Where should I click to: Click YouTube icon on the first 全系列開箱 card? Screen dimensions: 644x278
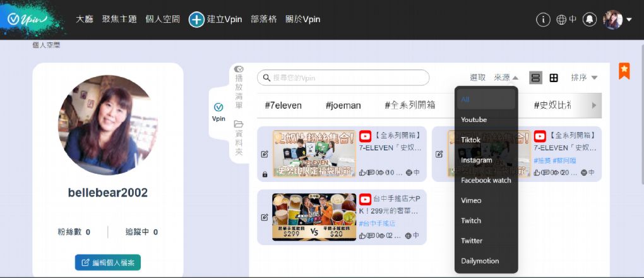[x=365, y=136]
